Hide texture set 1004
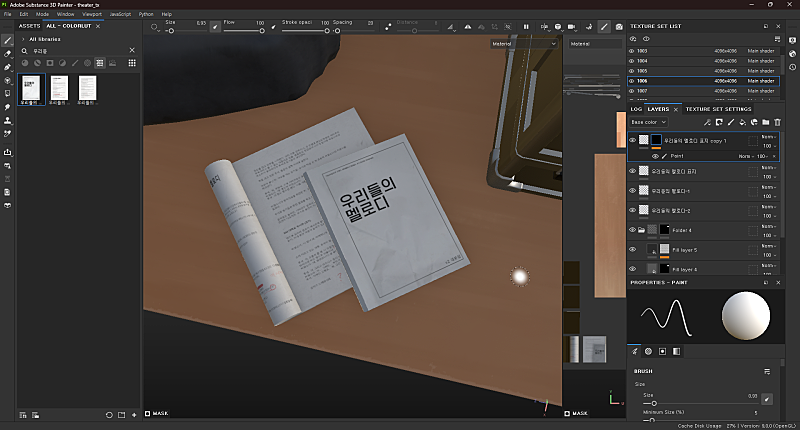Viewport: 800px width, 430px height. pos(631,60)
